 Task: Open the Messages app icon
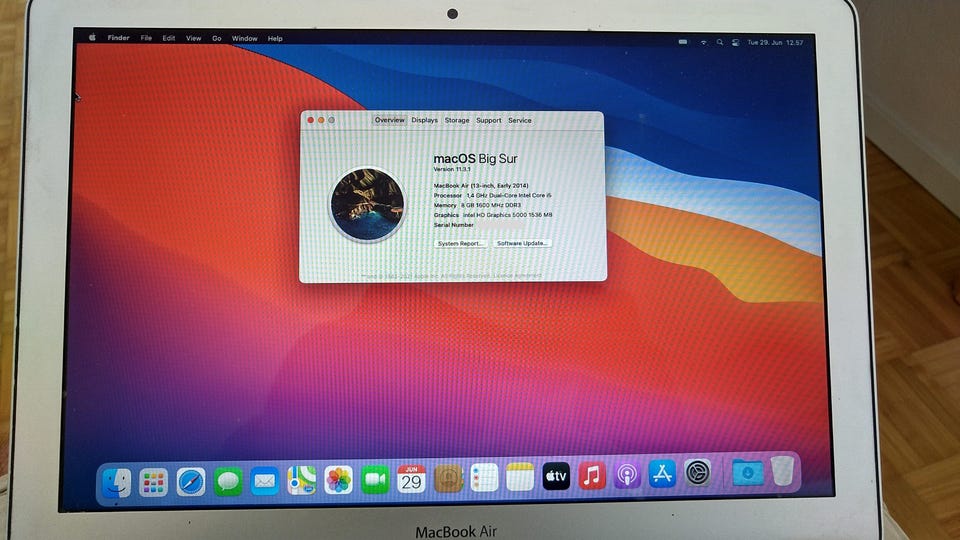(x=228, y=481)
